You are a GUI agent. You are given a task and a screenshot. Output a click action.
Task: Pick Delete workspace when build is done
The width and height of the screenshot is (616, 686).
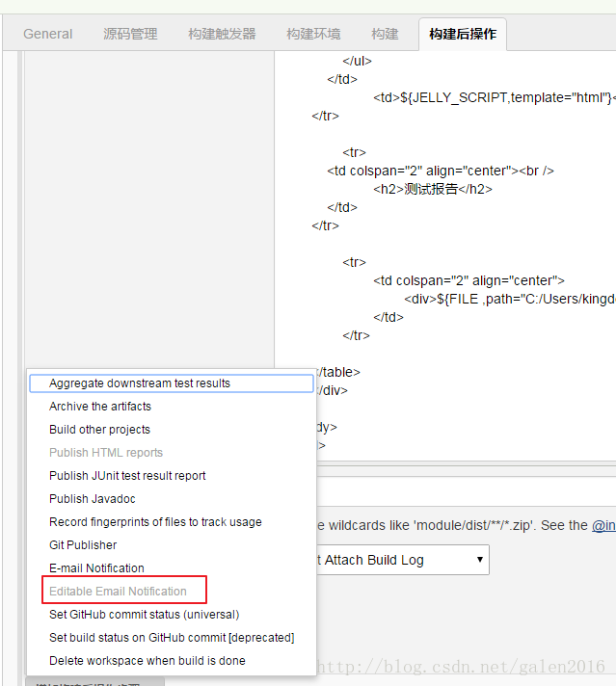pyautogui.click(x=172, y=661)
